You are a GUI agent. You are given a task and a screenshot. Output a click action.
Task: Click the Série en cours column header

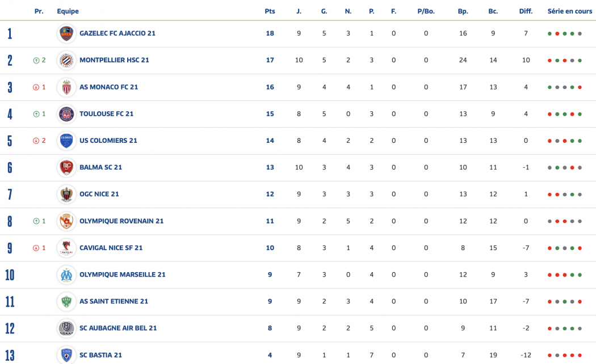coord(569,11)
